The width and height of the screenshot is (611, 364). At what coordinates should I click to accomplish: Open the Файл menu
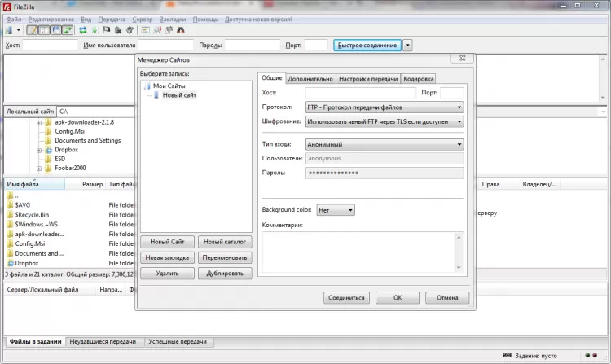14,19
